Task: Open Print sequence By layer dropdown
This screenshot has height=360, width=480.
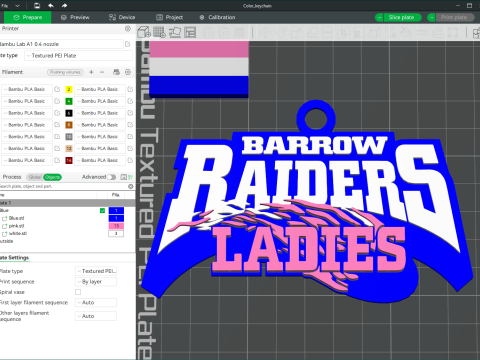Action: [96, 282]
